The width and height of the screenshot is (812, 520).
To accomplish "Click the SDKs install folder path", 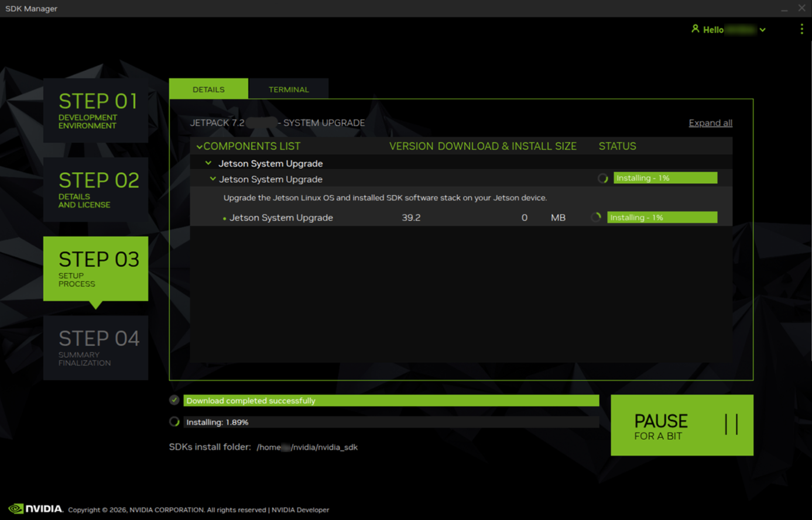I will tap(307, 447).
